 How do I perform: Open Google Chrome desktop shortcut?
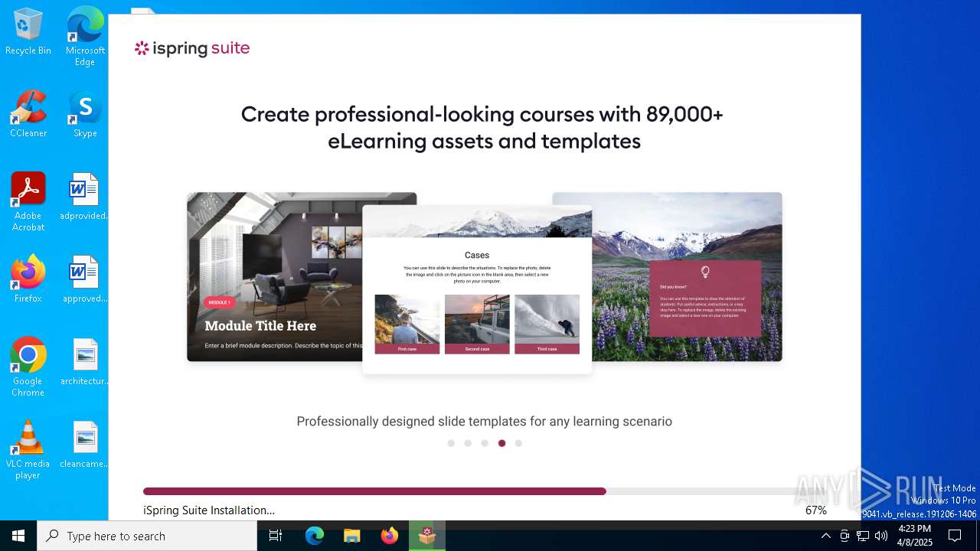28,367
